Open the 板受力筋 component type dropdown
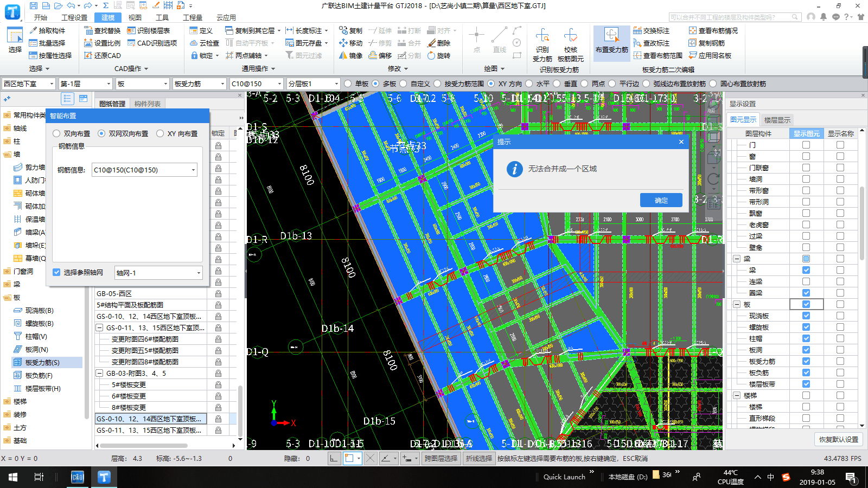 coord(199,84)
